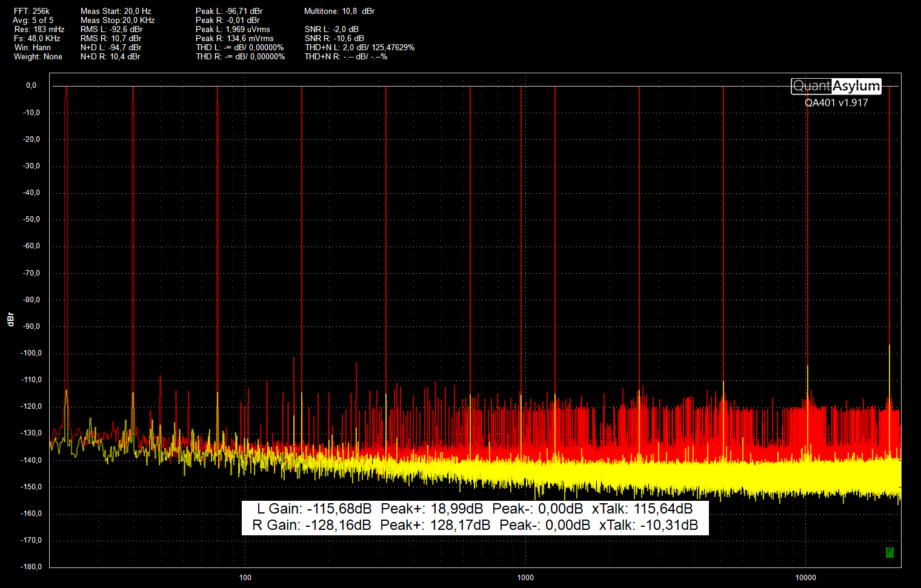Image resolution: width=921 pixels, height=588 pixels.
Task: Click the '-150,0' Y-axis label
Action: [32, 487]
